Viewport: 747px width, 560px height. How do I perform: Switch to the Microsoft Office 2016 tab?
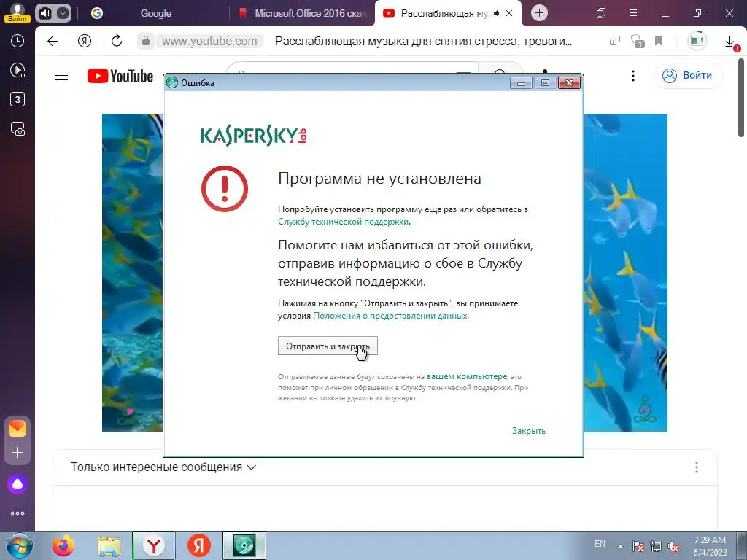coord(303,13)
